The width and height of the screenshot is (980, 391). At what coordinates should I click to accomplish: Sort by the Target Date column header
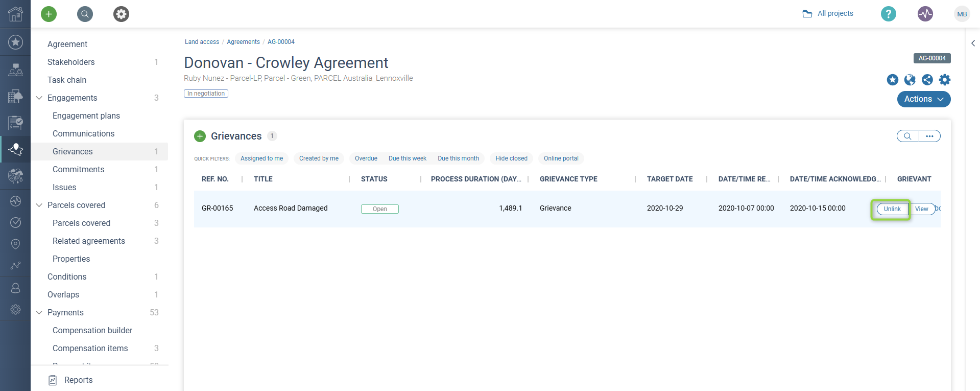(670, 179)
